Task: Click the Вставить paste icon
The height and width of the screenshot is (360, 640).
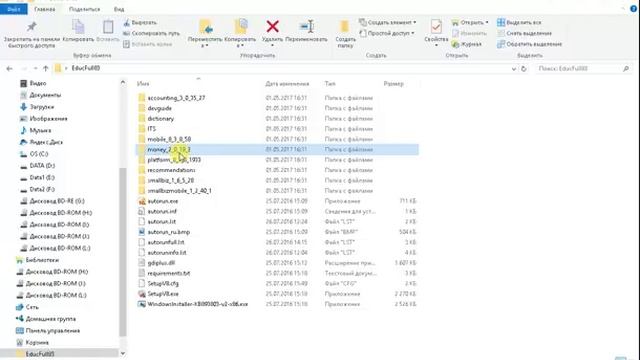Action: pyautogui.click(x=108, y=31)
